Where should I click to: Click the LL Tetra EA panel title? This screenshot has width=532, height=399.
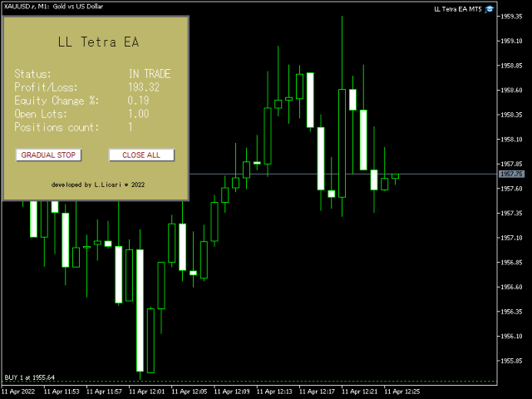pos(98,42)
